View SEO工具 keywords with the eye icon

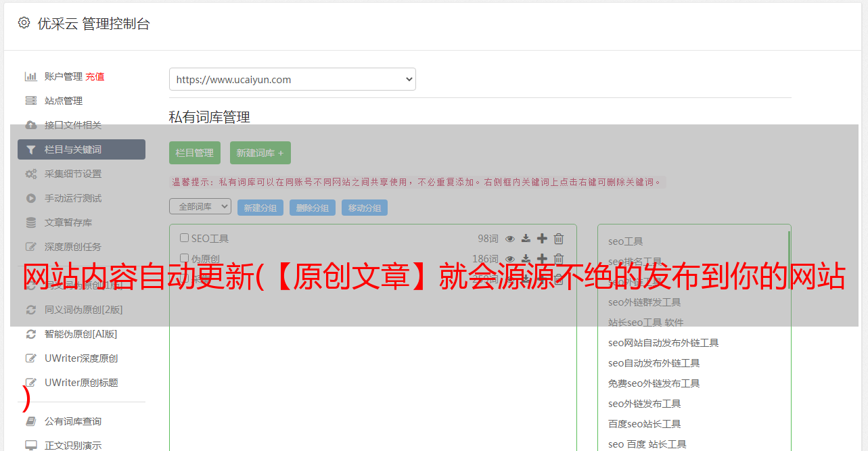point(510,239)
